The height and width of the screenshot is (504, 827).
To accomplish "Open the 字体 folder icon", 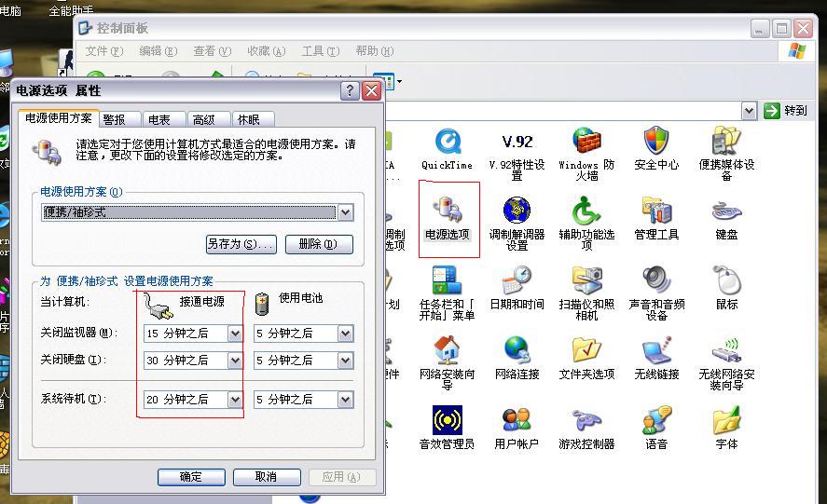I will (x=726, y=422).
